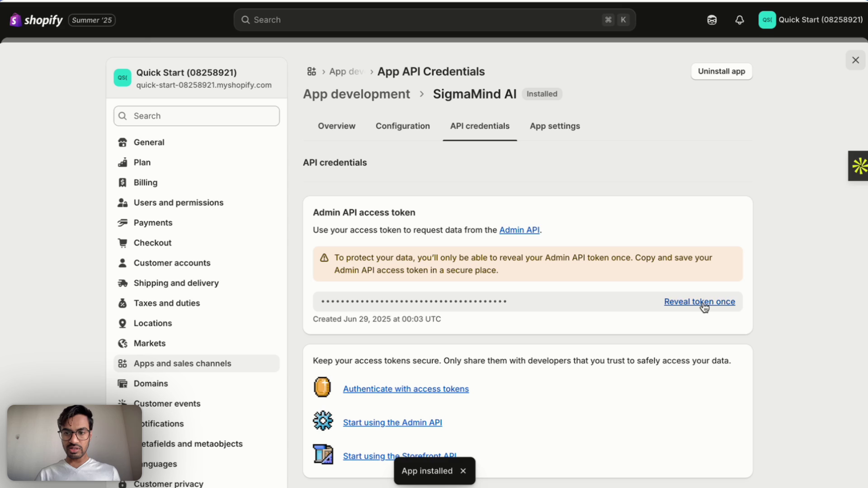Click the apps grid breadcrumb icon
This screenshot has width=868, height=488.
311,71
